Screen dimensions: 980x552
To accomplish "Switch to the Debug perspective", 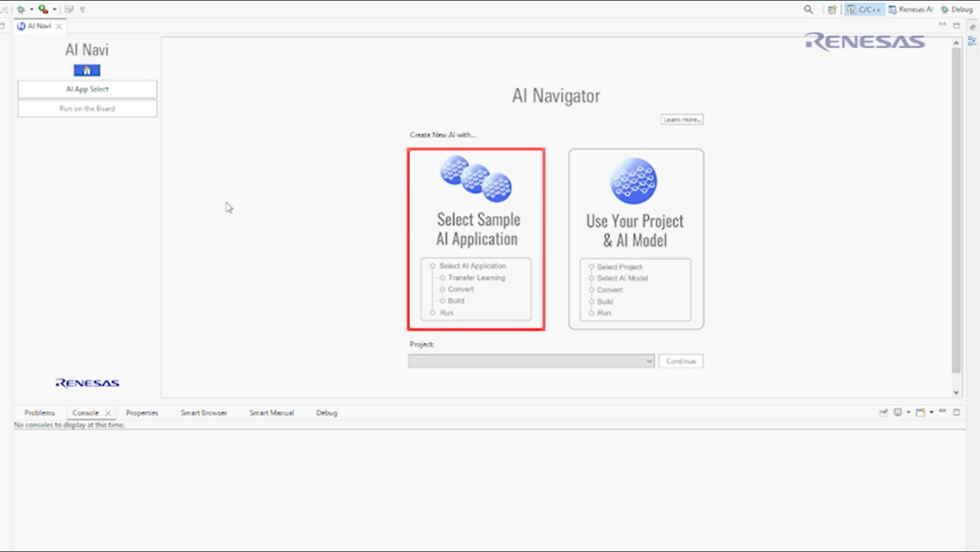I will tap(957, 9).
